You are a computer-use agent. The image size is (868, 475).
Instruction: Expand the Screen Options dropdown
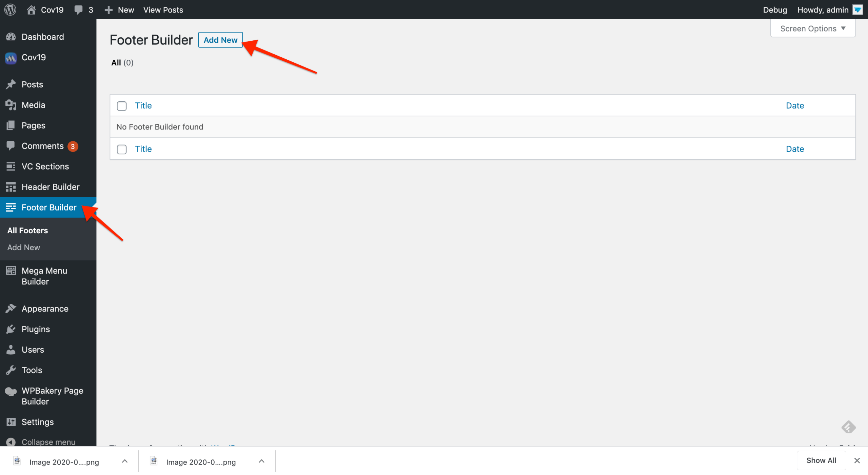tap(813, 28)
